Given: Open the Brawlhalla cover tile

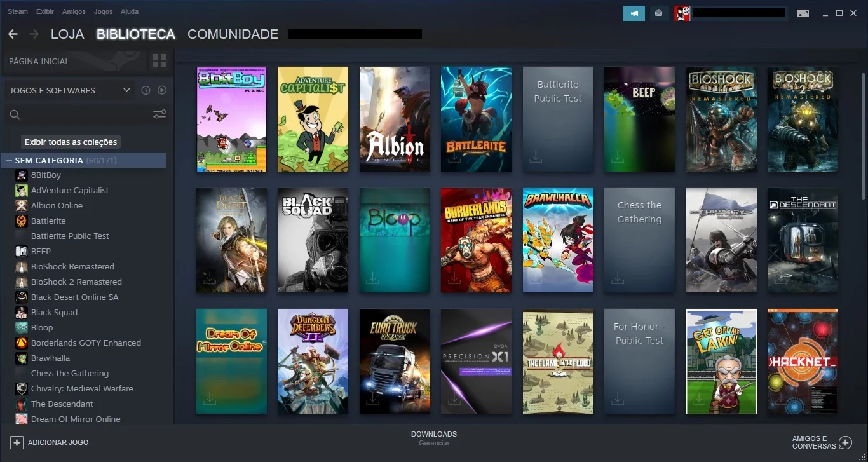Looking at the screenshot, I should click(558, 240).
